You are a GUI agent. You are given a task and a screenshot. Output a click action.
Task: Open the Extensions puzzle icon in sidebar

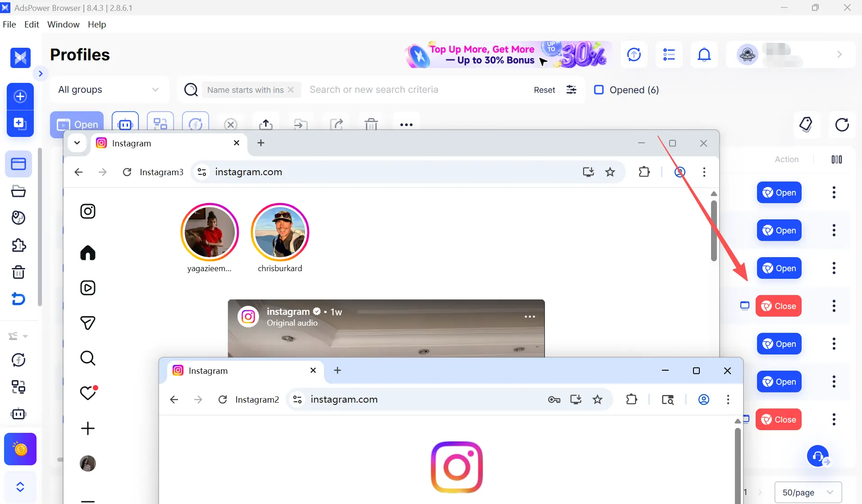click(18, 245)
